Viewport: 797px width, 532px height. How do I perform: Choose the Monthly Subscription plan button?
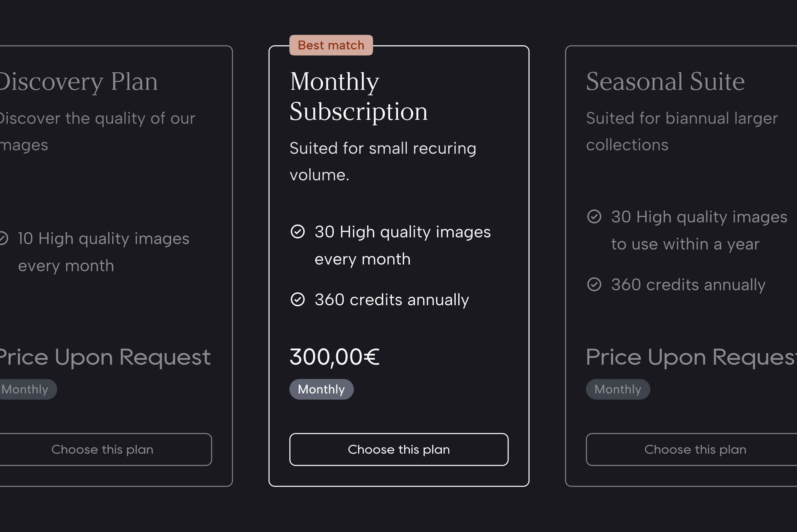pos(399,449)
